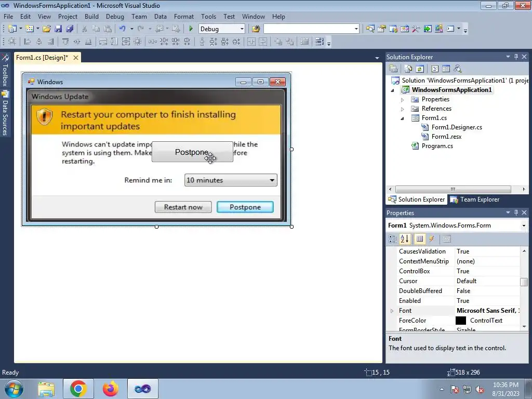Click the Align Lefts layout icon
Image resolution: width=532 pixels, height=399 pixels.
pyautogui.click(x=28, y=42)
